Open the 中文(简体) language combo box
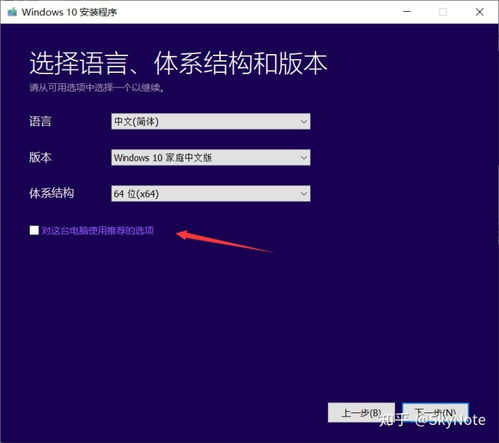Image resolution: width=499 pixels, height=443 pixels. (211, 121)
